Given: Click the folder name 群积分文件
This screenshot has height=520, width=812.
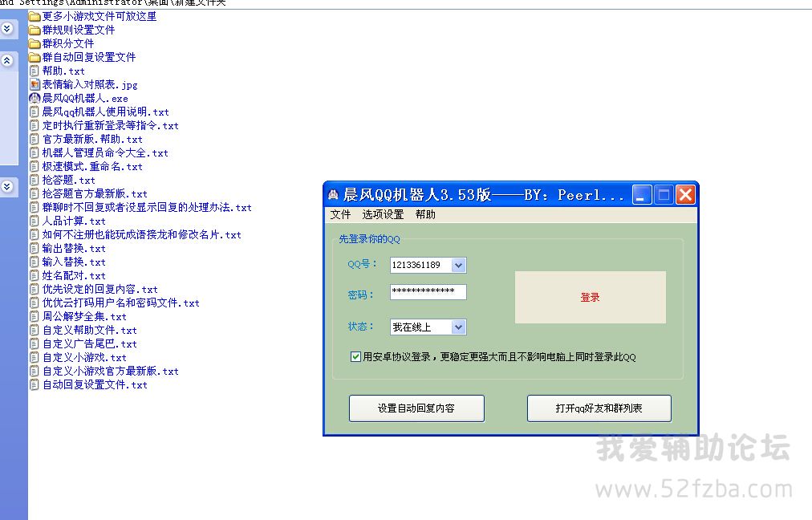Looking at the screenshot, I should click(68, 43).
